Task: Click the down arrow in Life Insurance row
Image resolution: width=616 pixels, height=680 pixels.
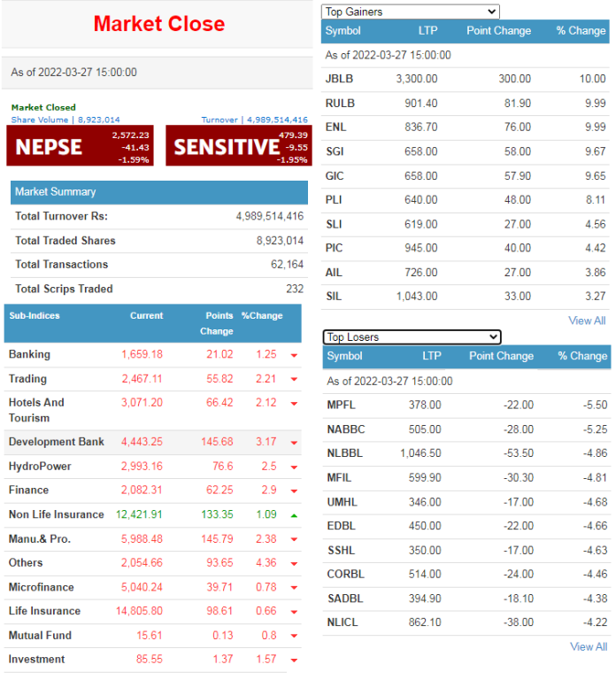Action: [294, 612]
